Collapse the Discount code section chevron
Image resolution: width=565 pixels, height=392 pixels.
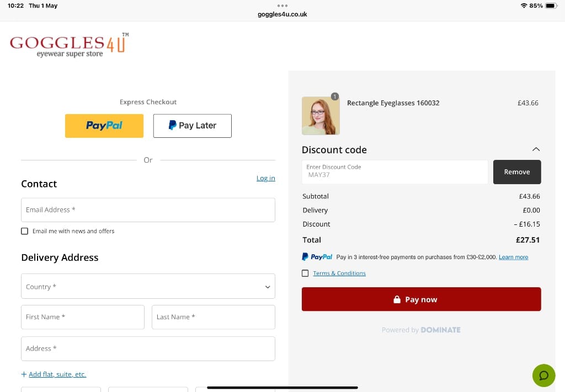[x=536, y=149]
